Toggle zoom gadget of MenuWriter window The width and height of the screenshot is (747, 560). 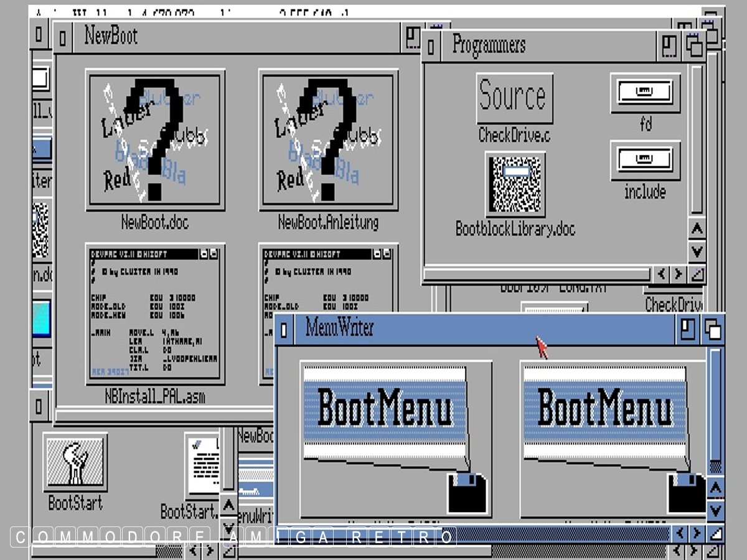point(687,329)
